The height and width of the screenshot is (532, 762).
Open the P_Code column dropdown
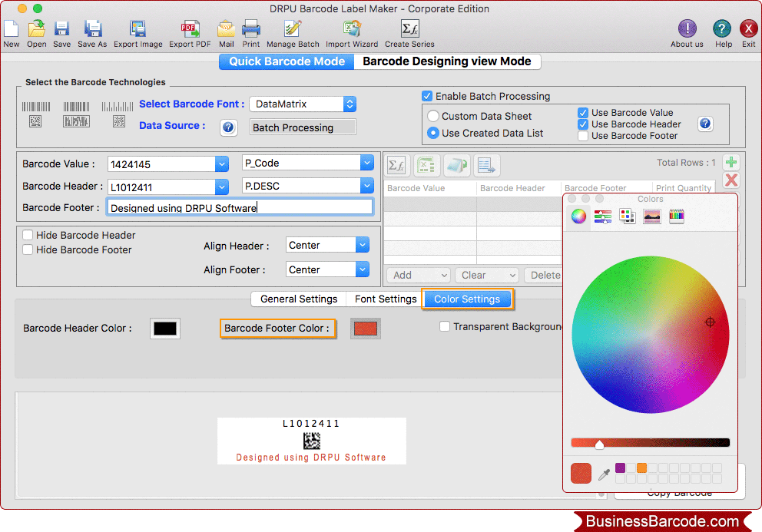pyautogui.click(x=366, y=163)
